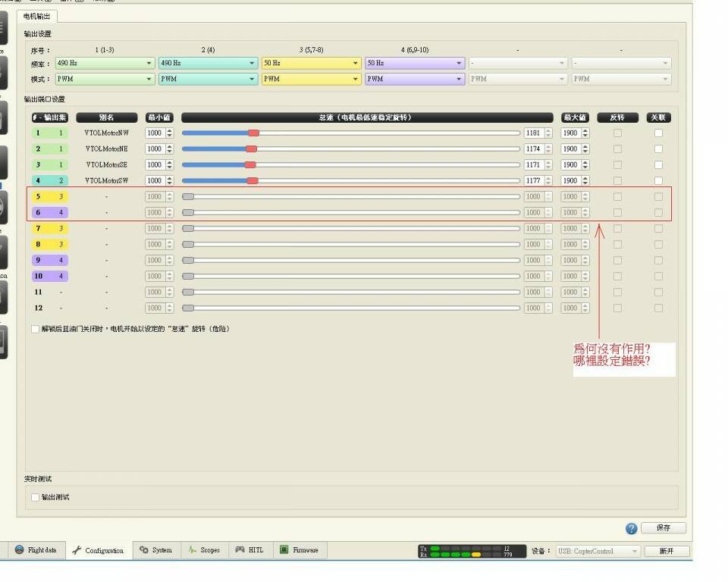
Task: Click maximum value stepper for VTOLMotorSE
Action: pyautogui.click(x=585, y=164)
